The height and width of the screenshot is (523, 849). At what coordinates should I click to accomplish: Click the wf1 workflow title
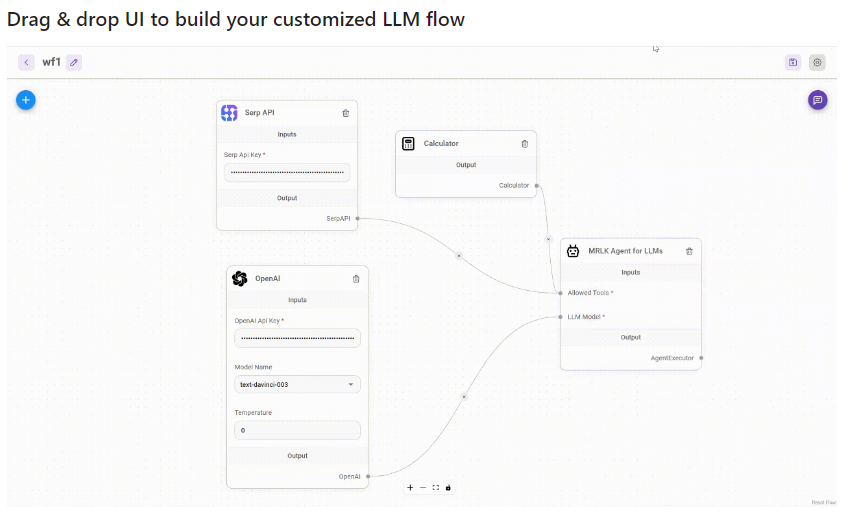pos(51,62)
